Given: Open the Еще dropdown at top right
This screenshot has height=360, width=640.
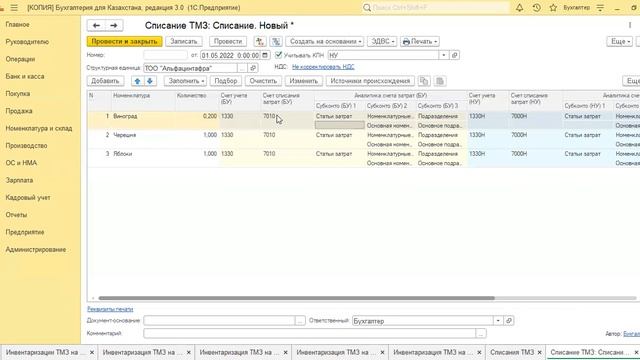Looking at the screenshot, I should (620, 42).
